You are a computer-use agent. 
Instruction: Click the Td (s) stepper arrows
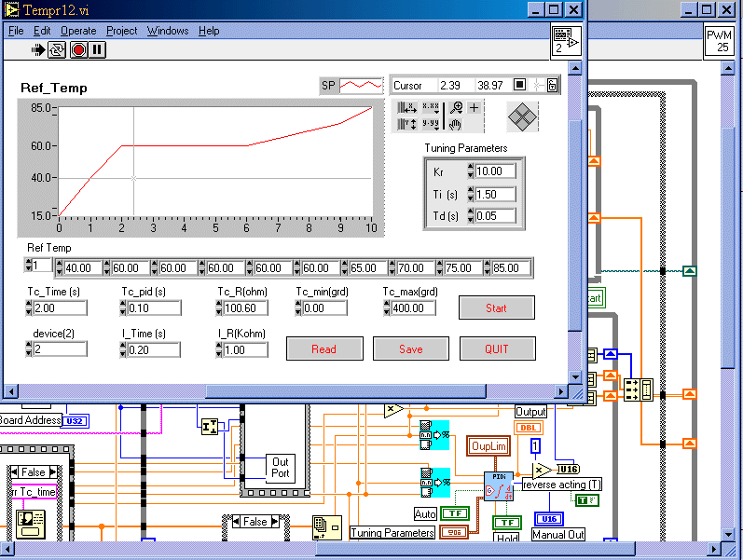click(470, 216)
